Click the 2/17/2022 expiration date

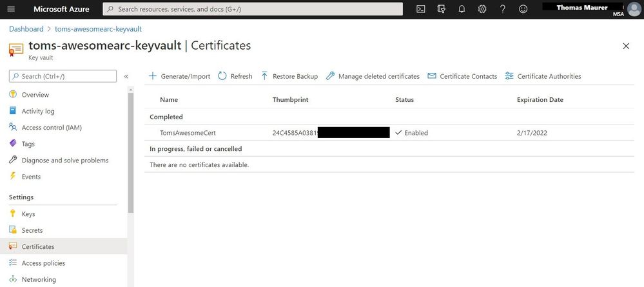tap(532, 133)
